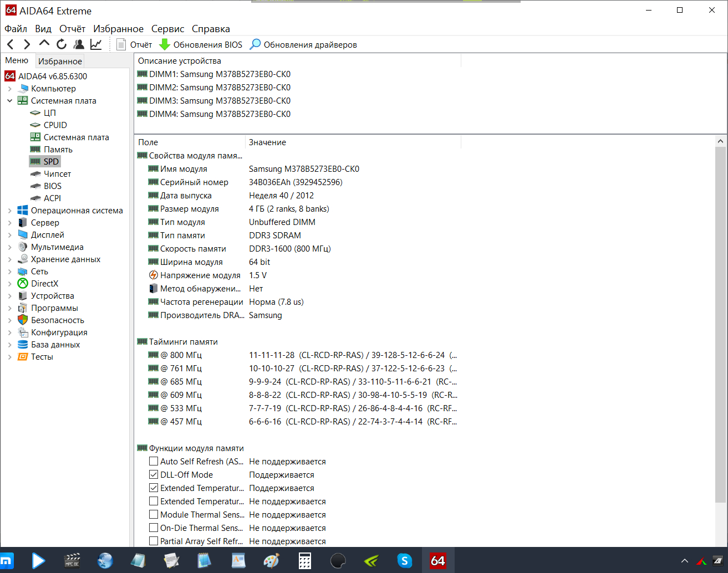Click the driver updates magnifier icon
Screen dimensions: 728x573
[x=255, y=44]
